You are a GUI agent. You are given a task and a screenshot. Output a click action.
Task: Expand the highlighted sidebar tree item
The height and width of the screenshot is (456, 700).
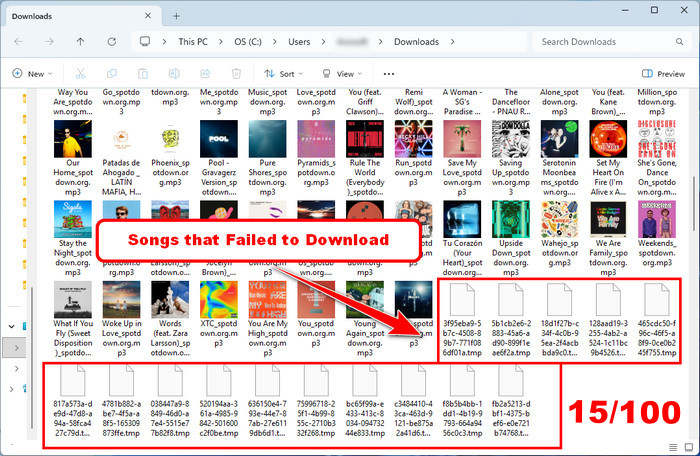point(17,347)
